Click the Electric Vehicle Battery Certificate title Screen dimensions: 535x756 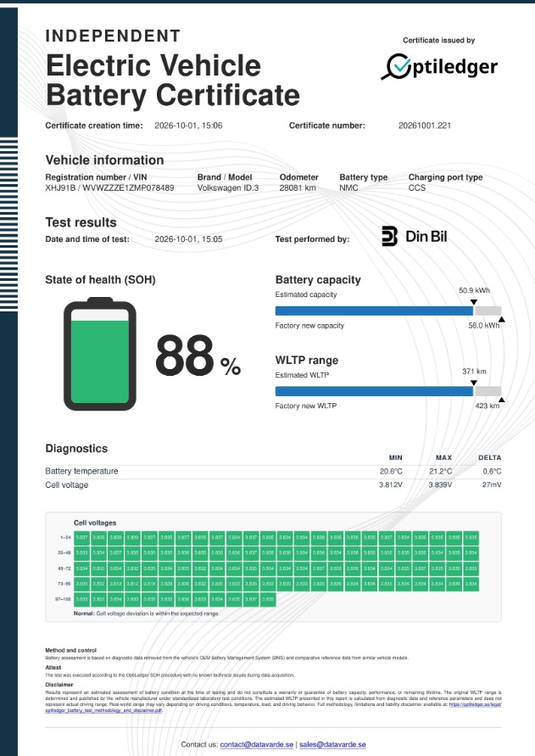coord(173,80)
